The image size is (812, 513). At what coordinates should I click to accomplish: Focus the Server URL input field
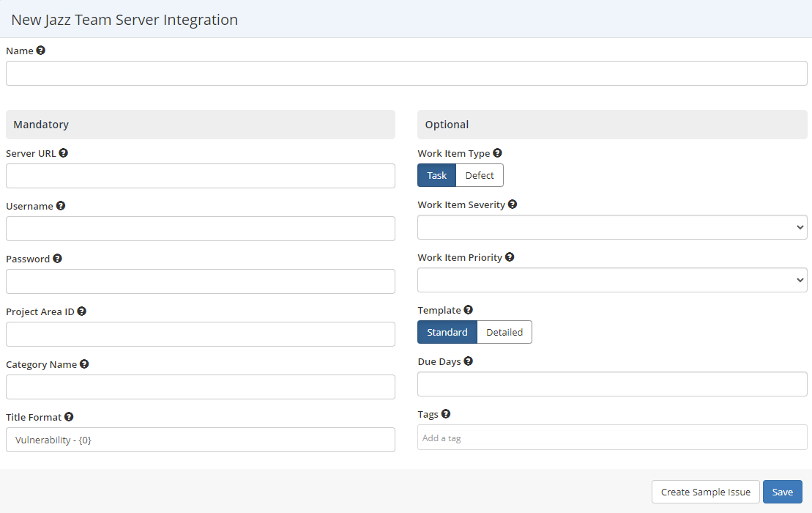pos(201,176)
